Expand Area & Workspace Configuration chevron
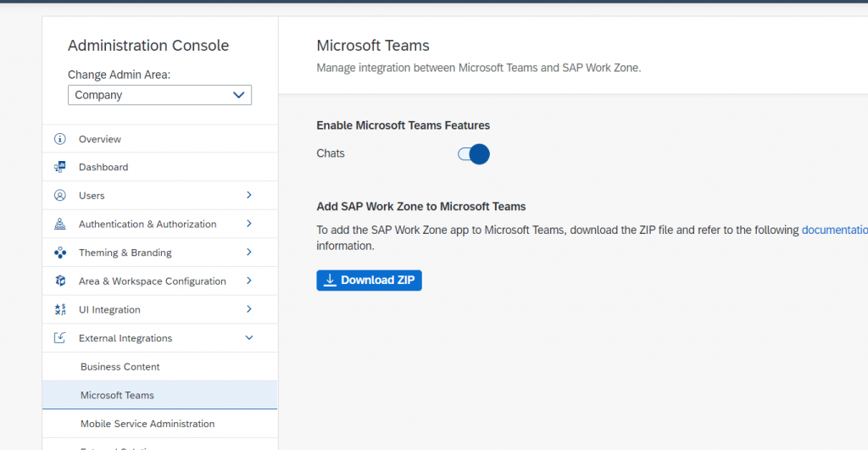The height and width of the screenshot is (450, 868). [249, 281]
